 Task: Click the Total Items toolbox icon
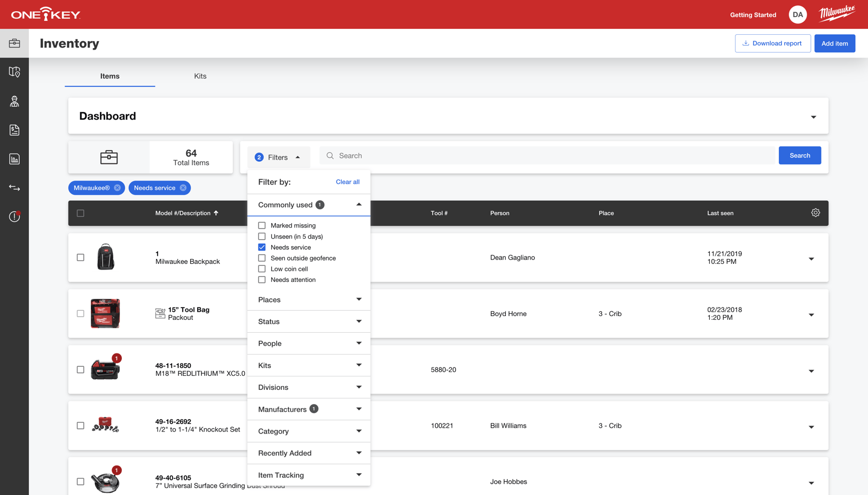click(x=109, y=157)
